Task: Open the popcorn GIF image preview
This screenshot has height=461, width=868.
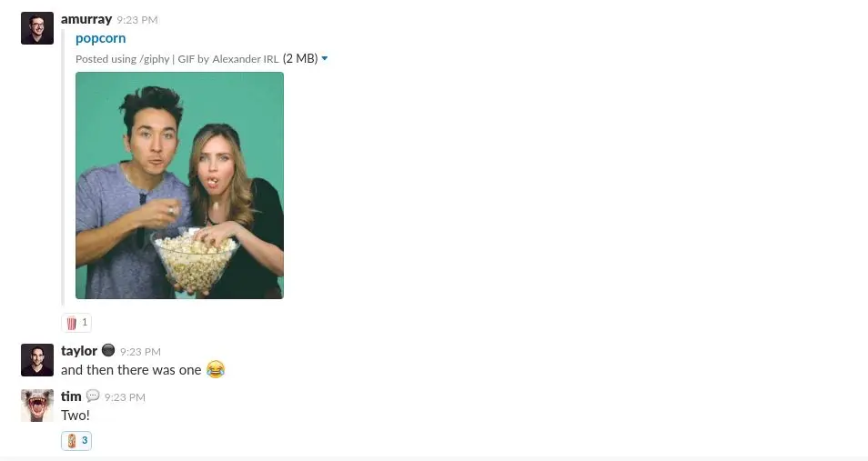Action: [180, 185]
